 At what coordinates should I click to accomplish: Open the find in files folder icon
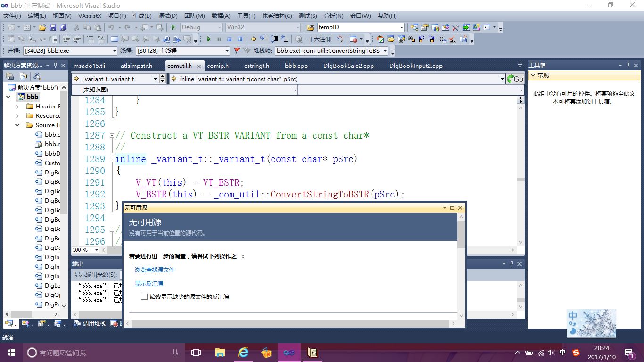click(x=310, y=27)
